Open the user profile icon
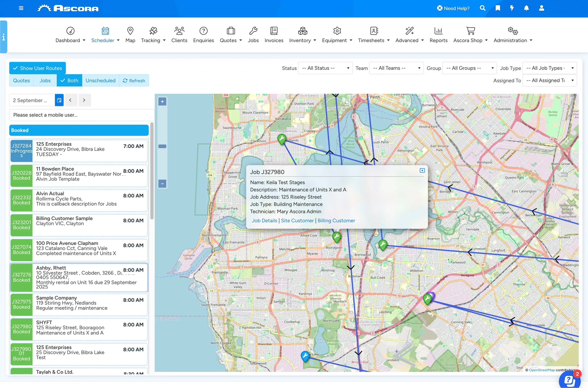Image resolution: width=588 pixels, height=388 pixels. click(x=541, y=8)
